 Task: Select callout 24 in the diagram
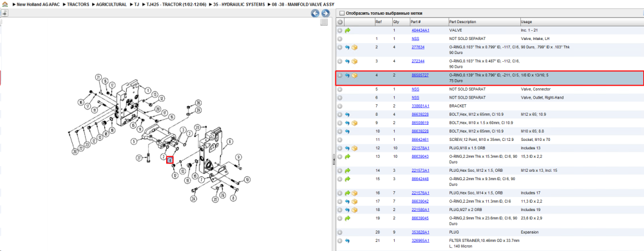click(x=193, y=198)
